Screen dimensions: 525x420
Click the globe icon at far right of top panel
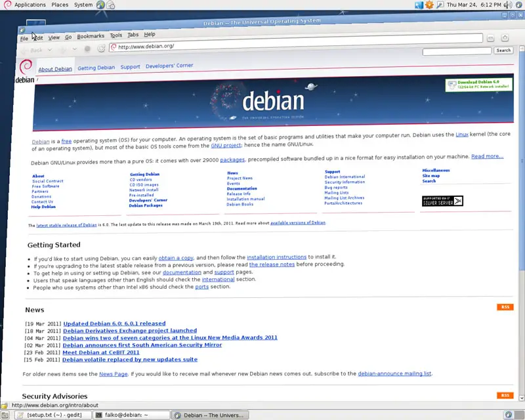click(519, 5)
